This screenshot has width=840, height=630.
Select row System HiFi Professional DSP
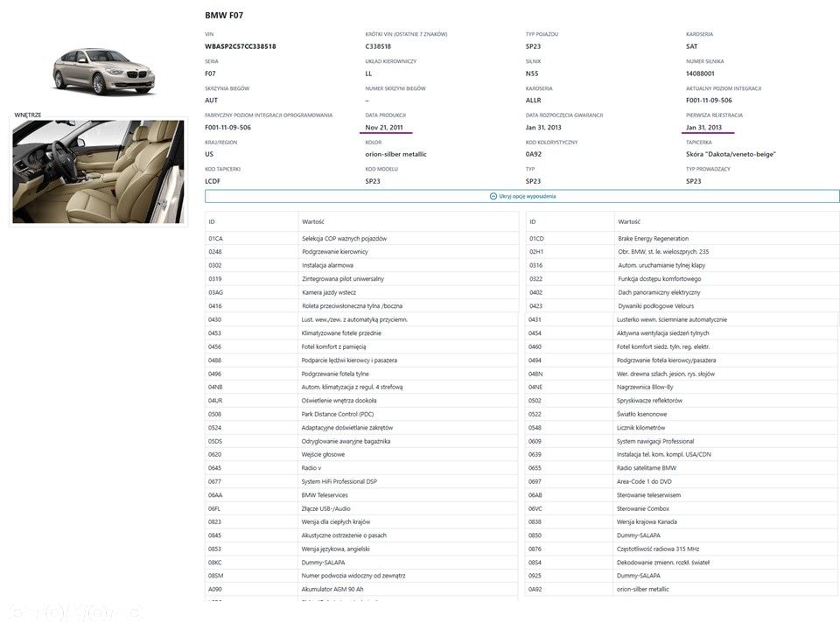click(x=361, y=481)
